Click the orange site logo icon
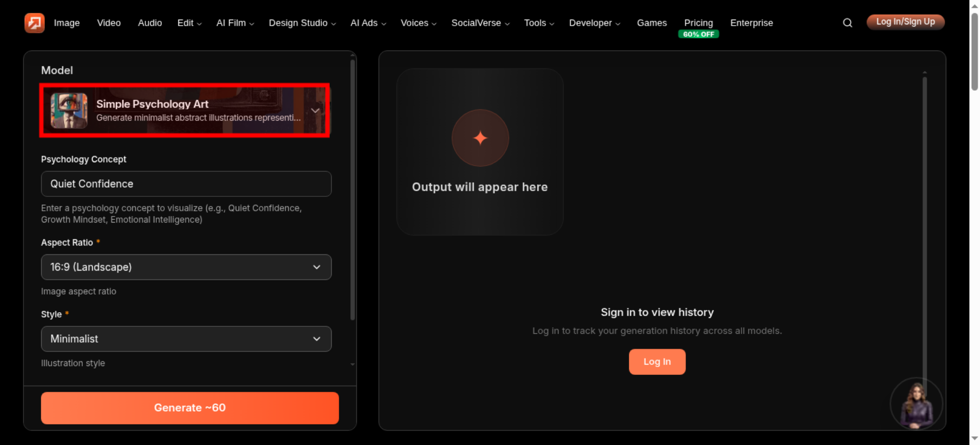Image resolution: width=980 pixels, height=445 pixels. tap(34, 23)
